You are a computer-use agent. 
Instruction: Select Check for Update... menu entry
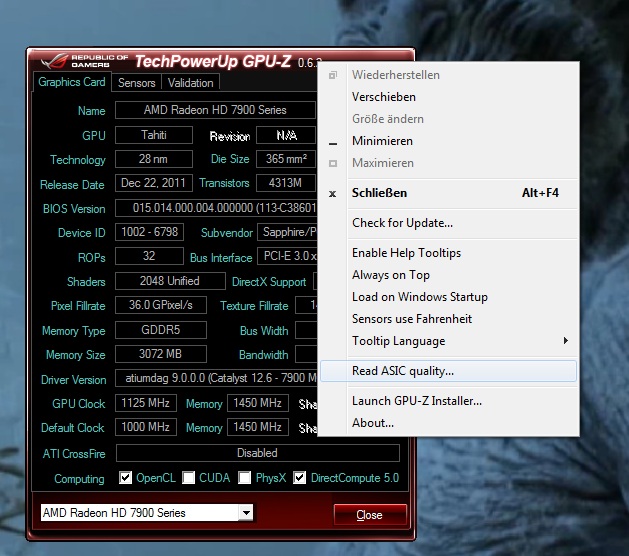coord(448,223)
